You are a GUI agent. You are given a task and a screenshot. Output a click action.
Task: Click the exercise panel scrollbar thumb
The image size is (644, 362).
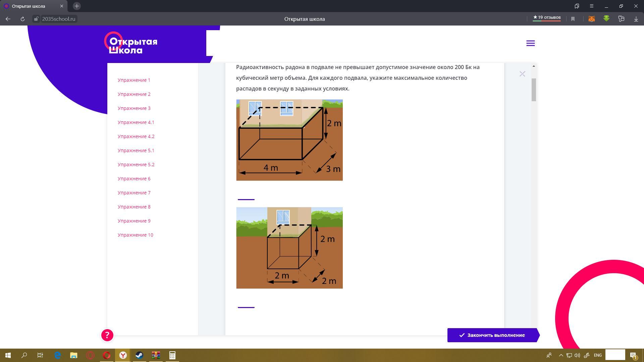pos(534,89)
